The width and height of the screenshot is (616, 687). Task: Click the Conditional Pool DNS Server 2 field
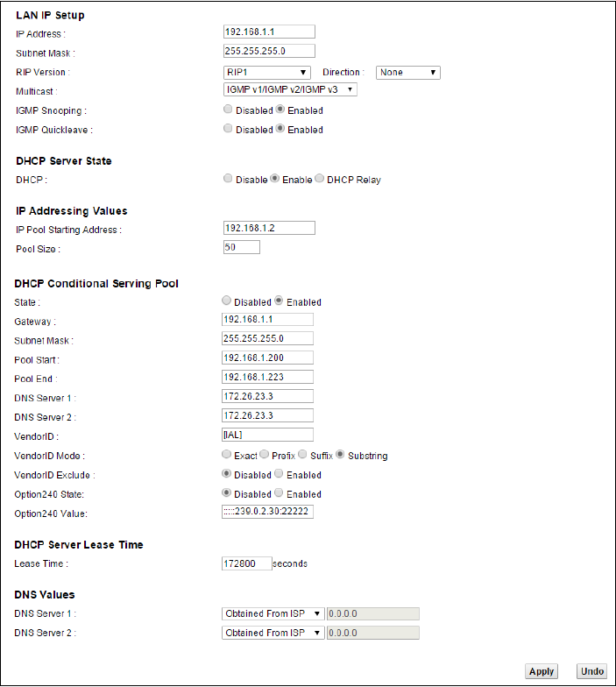coord(267,415)
